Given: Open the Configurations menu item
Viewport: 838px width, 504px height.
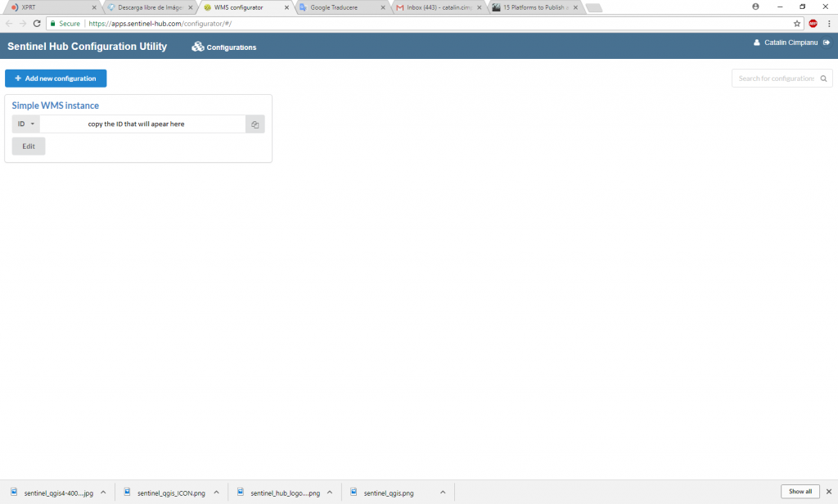Looking at the screenshot, I should tap(224, 47).
